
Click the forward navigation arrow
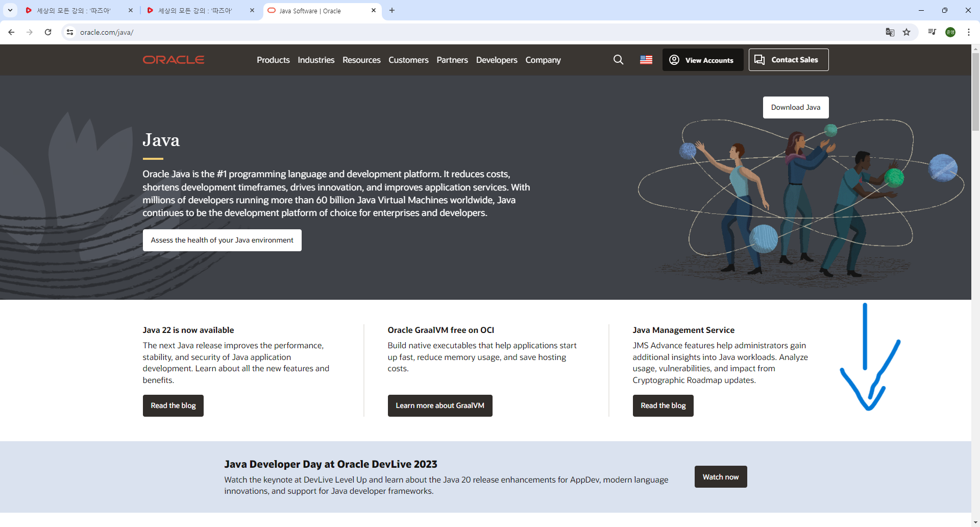point(30,32)
